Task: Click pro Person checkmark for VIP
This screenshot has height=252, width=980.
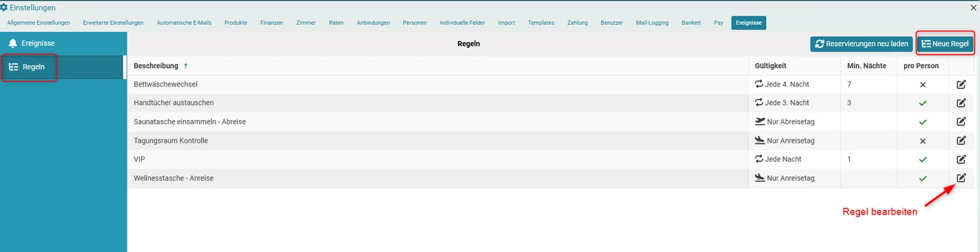Action: (922, 159)
